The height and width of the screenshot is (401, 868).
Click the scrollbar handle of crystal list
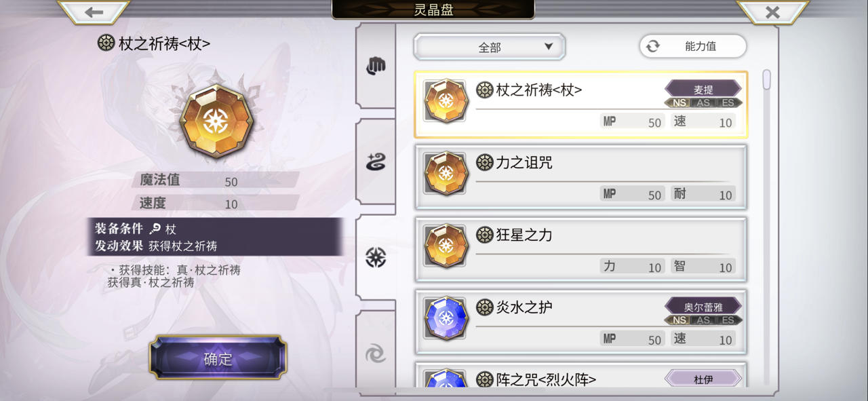[767, 79]
